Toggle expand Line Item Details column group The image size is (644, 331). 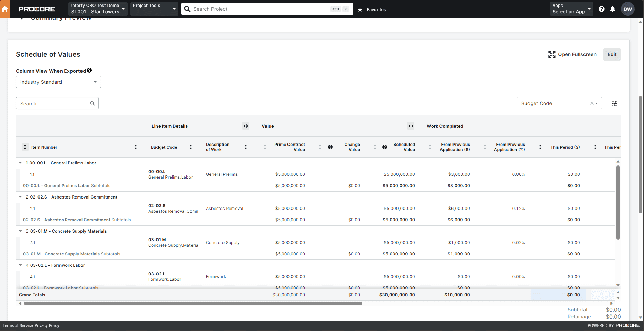pos(245,126)
